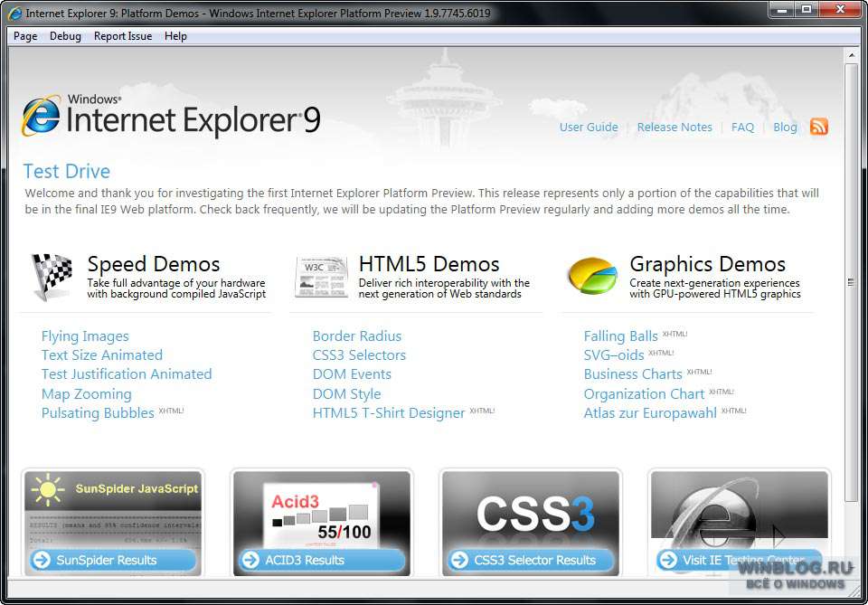Click the Visit IE Testing Center button
Viewport: 868px width, 605px height.
(739, 560)
